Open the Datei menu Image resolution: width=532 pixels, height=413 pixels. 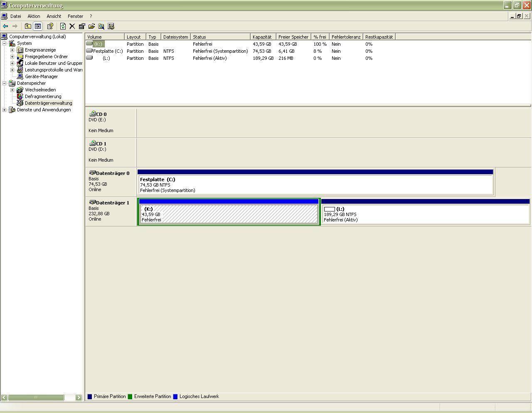pyautogui.click(x=16, y=16)
